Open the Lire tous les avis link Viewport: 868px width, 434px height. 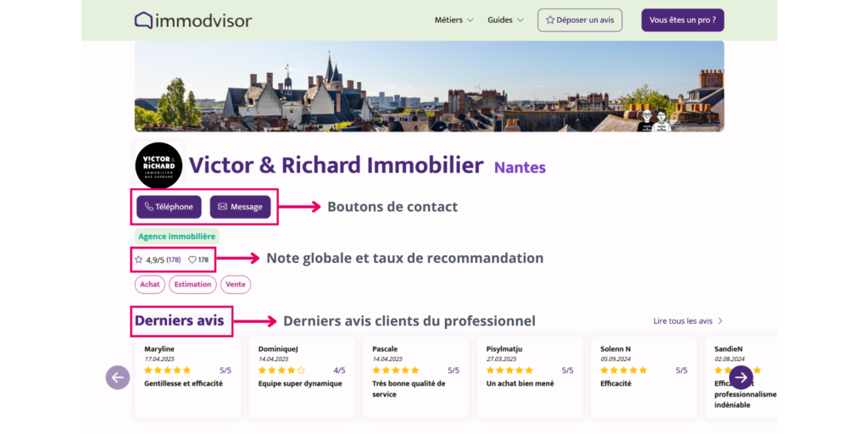(688, 321)
